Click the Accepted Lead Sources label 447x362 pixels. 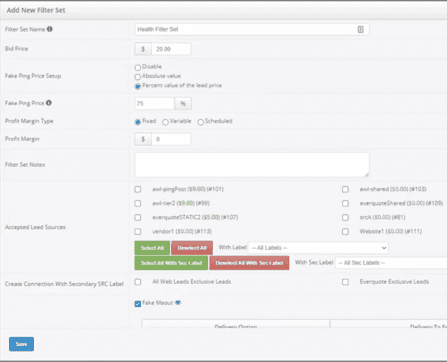coord(35,227)
